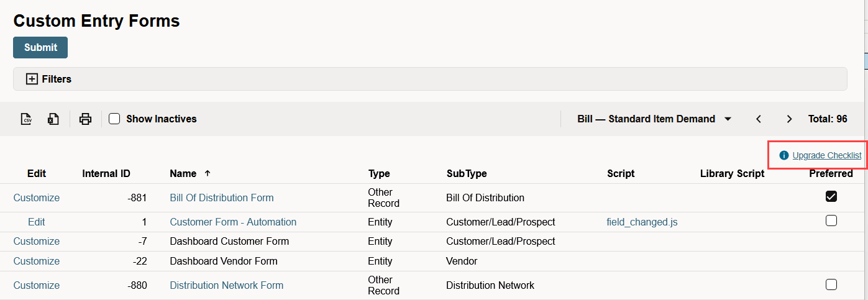Select the Dashboard Vendor Form name text
Screen dimensions: 868x300
point(224,261)
